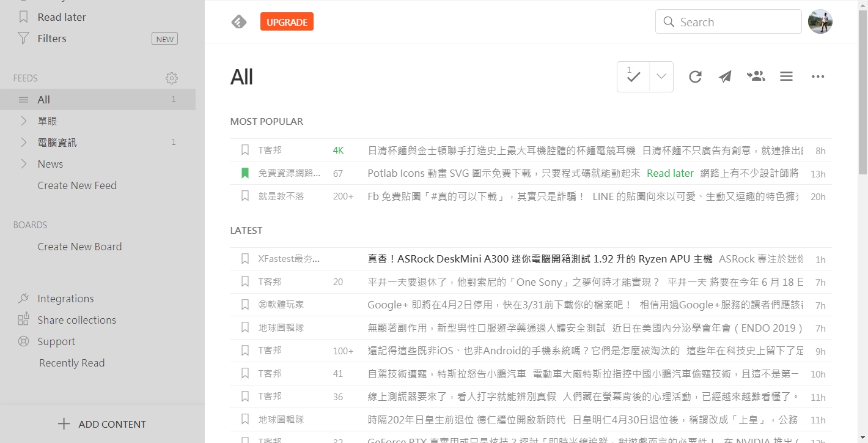Click the 免費資源網路 source name

289,173
